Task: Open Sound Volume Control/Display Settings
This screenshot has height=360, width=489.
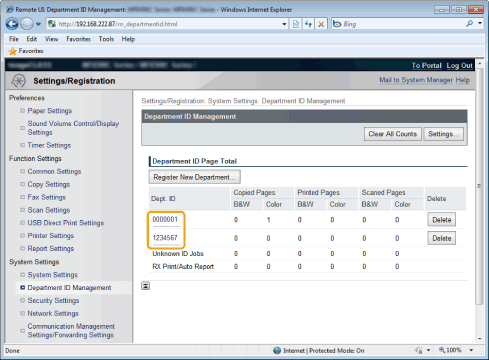Action: pyautogui.click(x=73, y=128)
